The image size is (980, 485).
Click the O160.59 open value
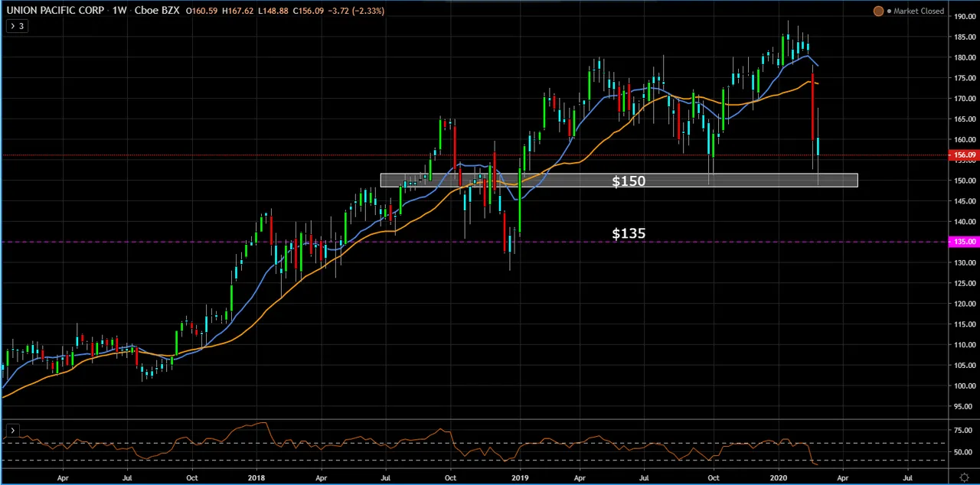[x=201, y=11]
